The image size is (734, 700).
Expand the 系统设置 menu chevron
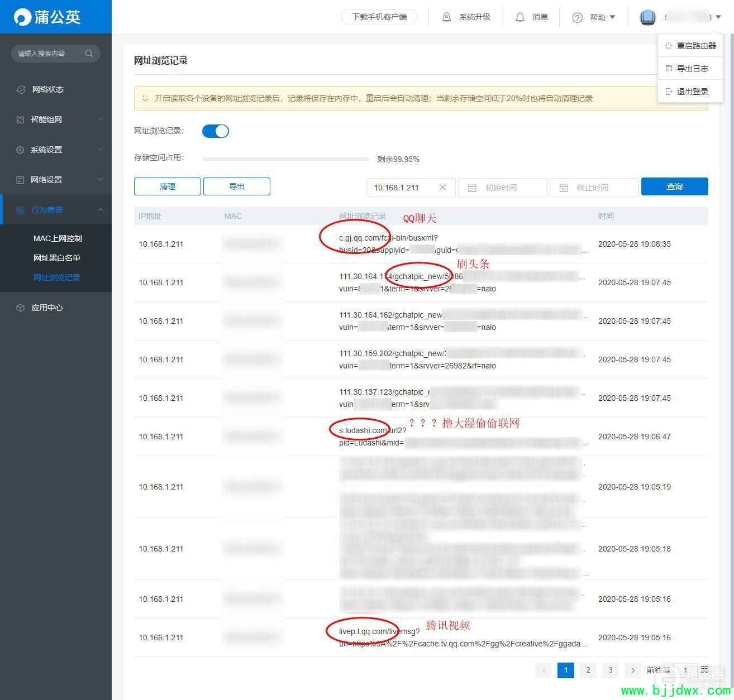[x=101, y=150]
